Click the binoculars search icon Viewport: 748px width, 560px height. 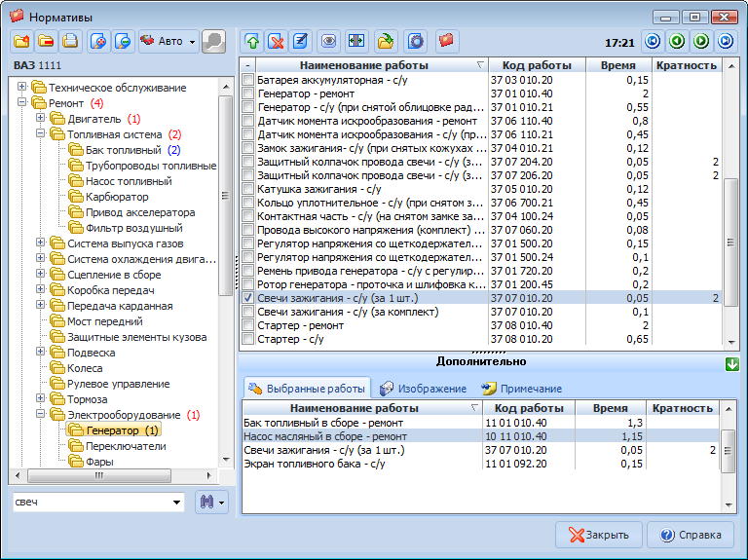[206, 502]
